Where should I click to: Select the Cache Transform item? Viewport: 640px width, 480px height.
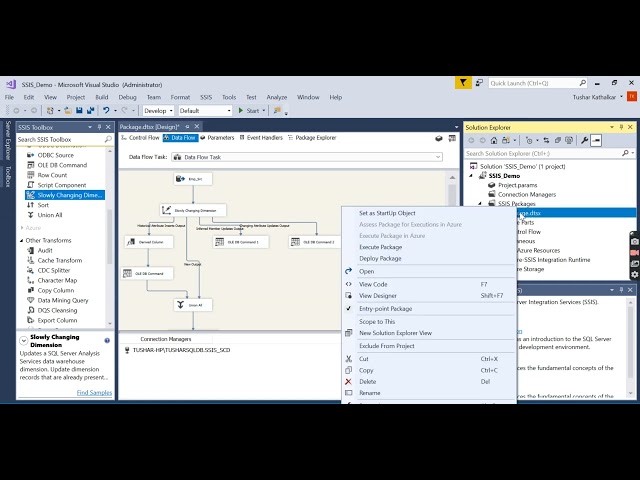coord(54,260)
